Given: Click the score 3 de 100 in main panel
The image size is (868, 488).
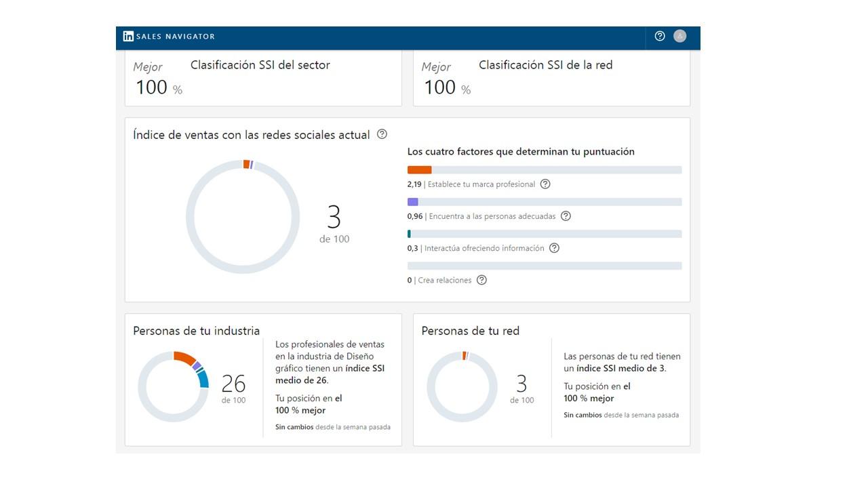Looking at the screenshot, I should click(334, 224).
